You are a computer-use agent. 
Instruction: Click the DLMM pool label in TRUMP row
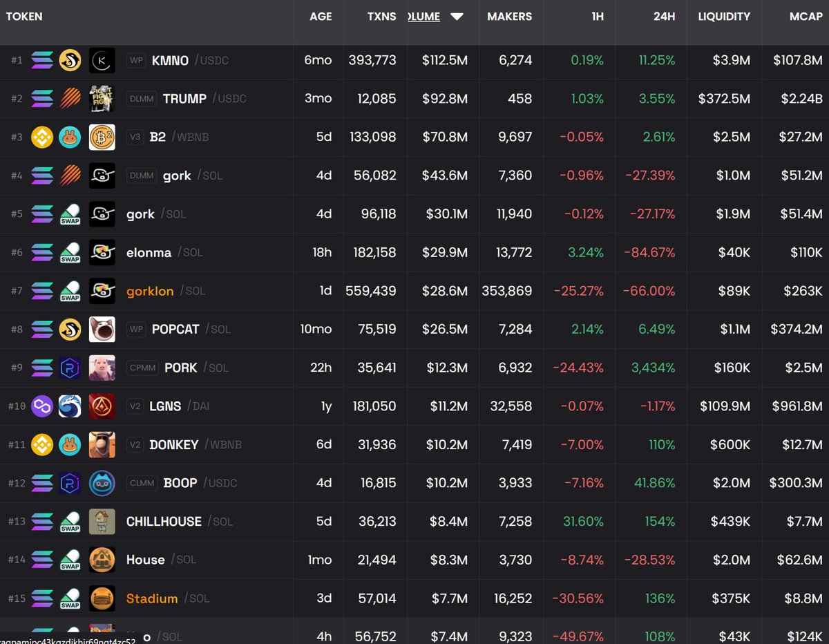(142, 99)
